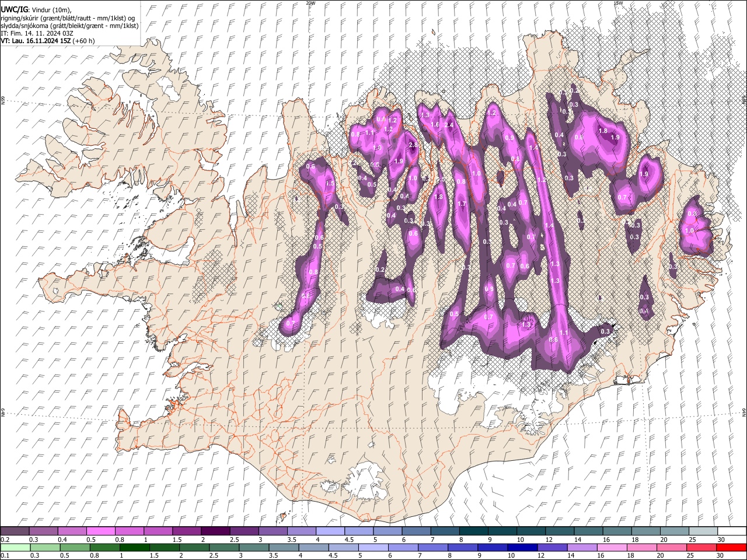Viewport: 747px width, 560px height.
Task: Click the 1.7 snowfall value on the map
Action: click(462, 204)
